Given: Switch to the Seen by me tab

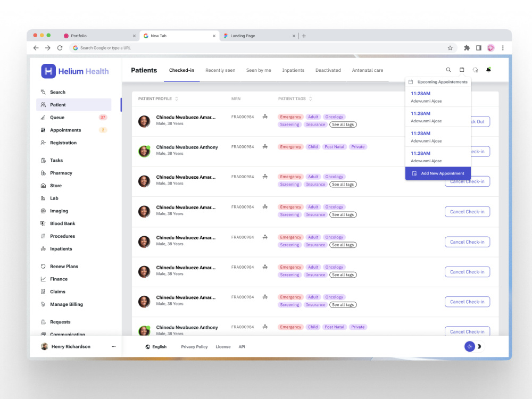Looking at the screenshot, I should [x=259, y=70].
